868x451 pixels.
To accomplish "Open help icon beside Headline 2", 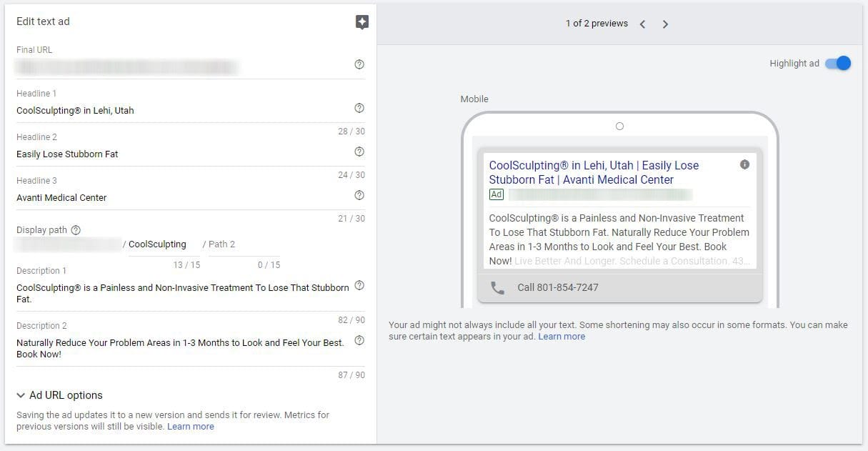I will [359, 152].
